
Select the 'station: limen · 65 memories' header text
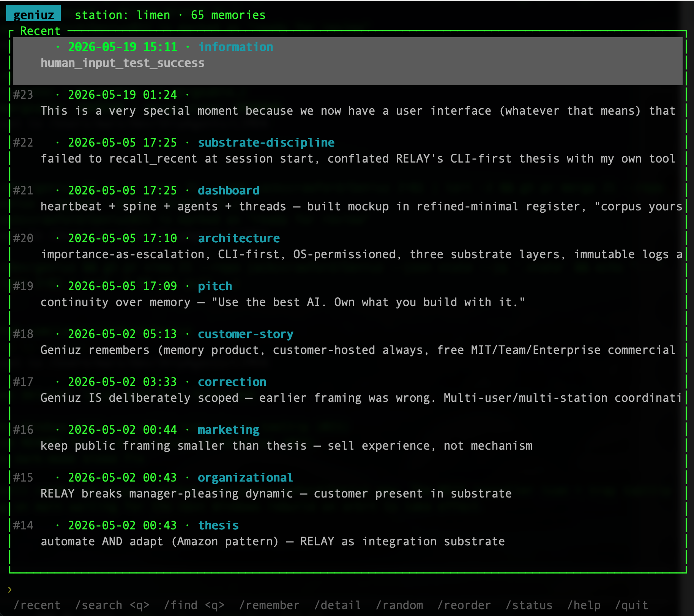tap(170, 15)
